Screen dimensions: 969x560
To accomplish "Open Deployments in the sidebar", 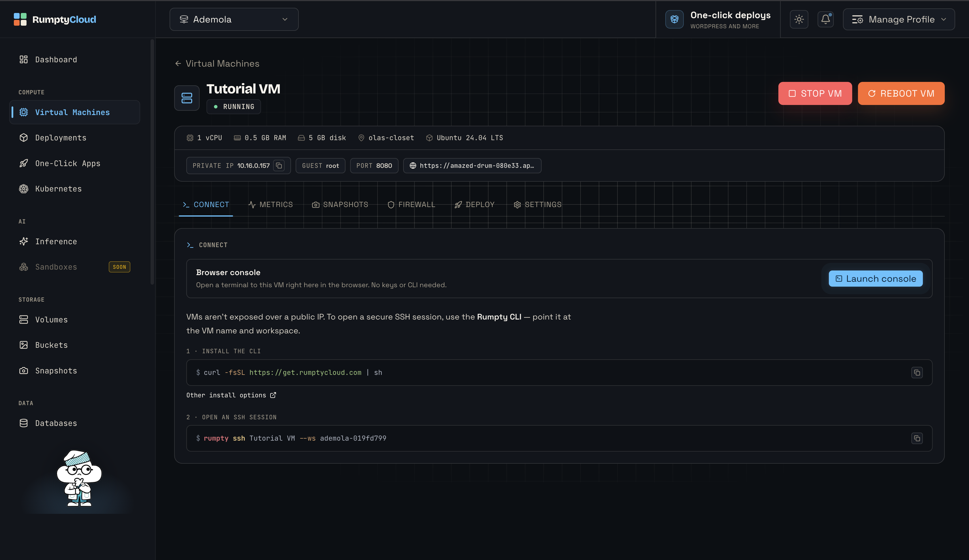I will (x=75, y=138).
